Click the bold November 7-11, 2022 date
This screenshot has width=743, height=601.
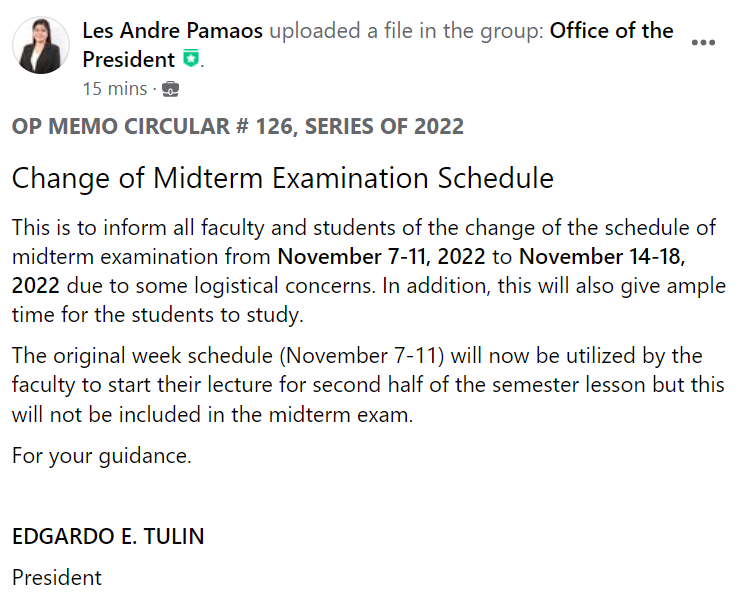pos(382,256)
